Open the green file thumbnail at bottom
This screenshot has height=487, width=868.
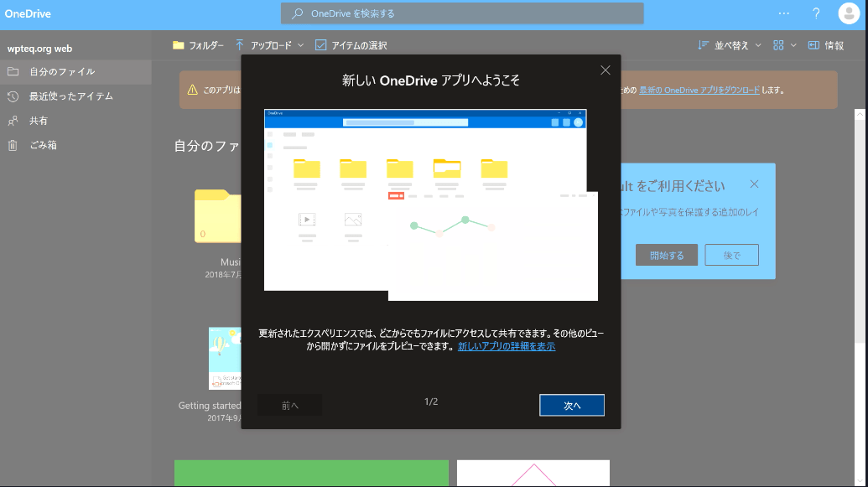[x=312, y=473]
